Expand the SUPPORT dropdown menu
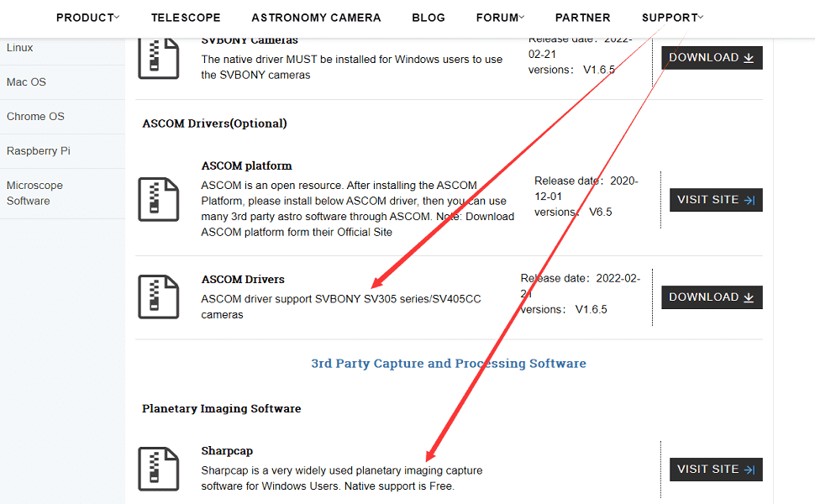This screenshot has height=504, width=815. coord(672,18)
